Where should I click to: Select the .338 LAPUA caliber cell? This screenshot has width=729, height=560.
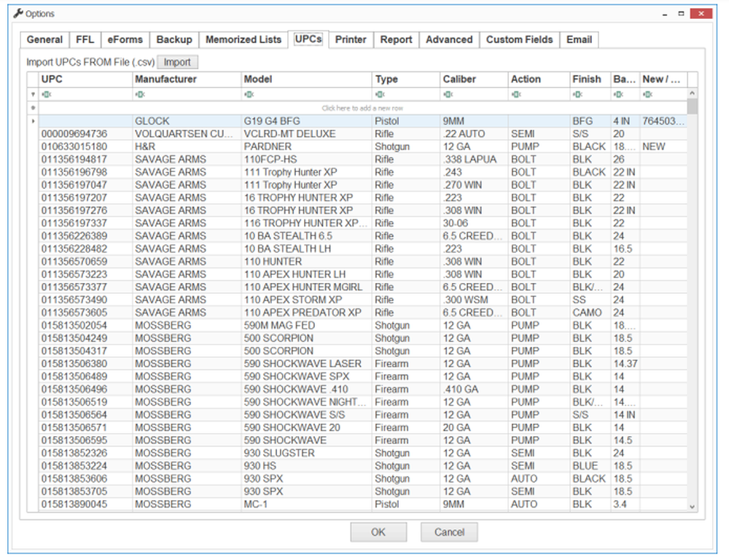(475, 160)
